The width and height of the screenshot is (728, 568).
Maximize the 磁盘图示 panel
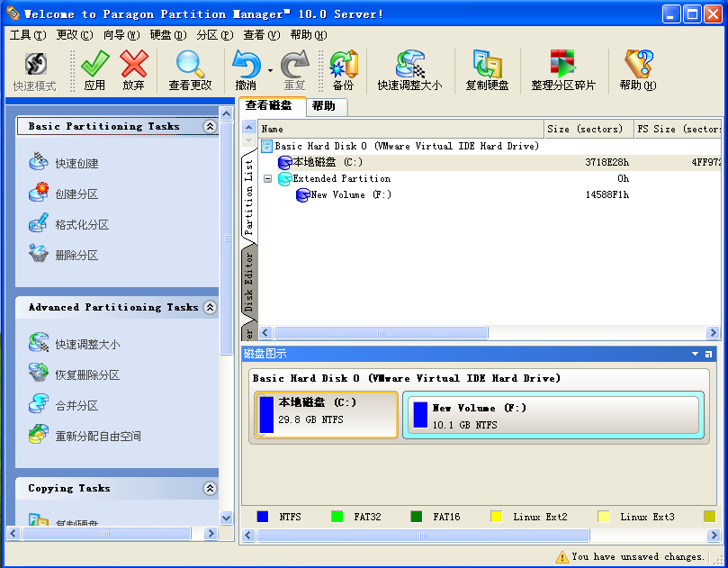tap(708, 354)
